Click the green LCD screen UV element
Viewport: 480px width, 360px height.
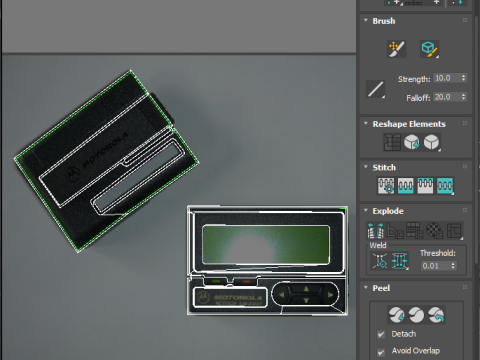pos(266,244)
